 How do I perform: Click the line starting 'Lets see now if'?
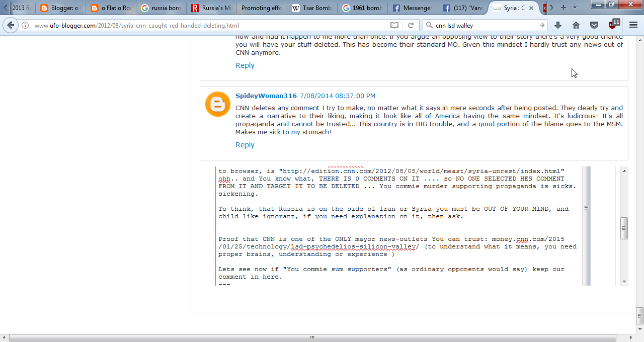391,269
